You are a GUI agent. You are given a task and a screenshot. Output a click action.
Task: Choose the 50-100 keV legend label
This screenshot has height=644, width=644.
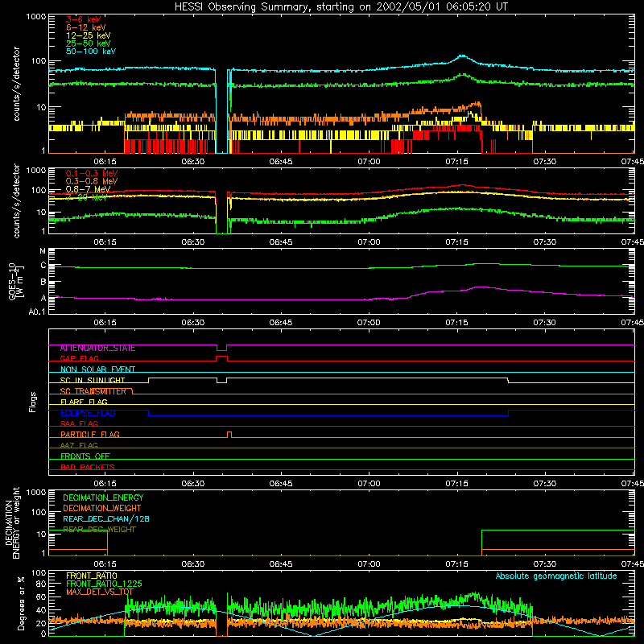91,51
